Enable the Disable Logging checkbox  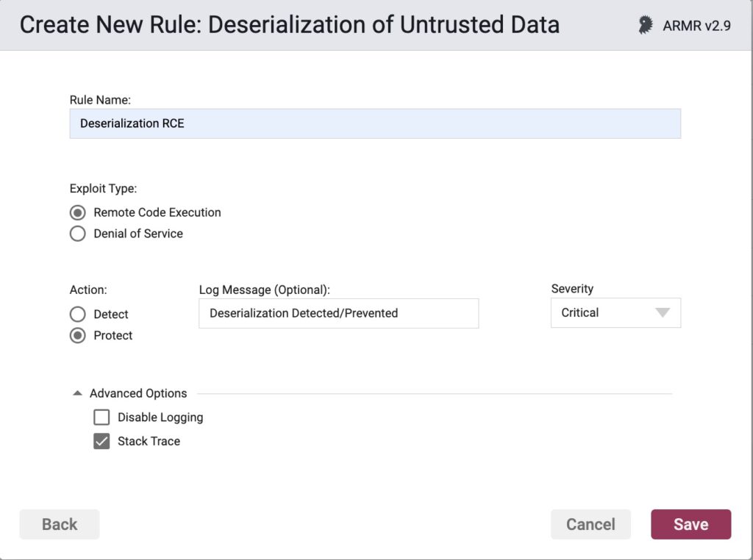[101, 417]
